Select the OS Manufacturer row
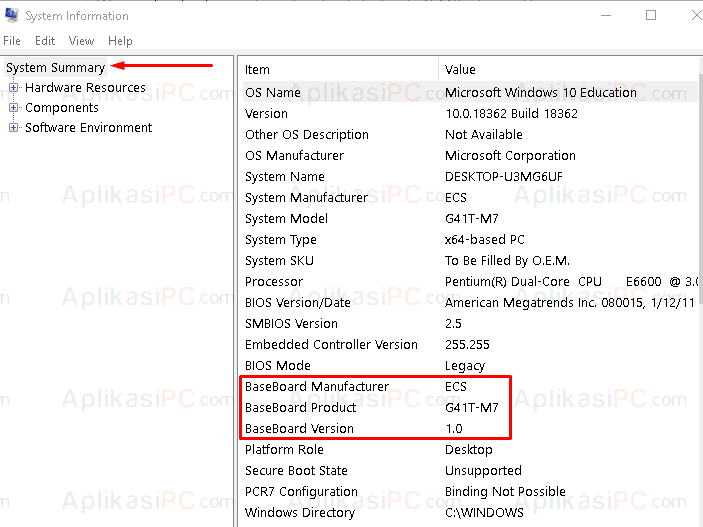This screenshot has width=703, height=527. click(470, 156)
